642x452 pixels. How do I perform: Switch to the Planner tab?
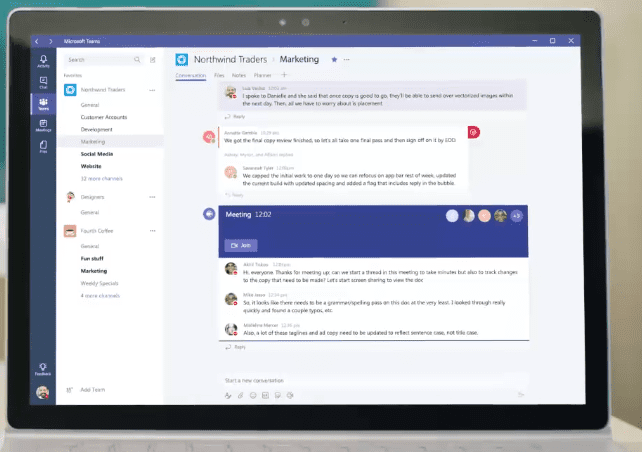(x=262, y=75)
